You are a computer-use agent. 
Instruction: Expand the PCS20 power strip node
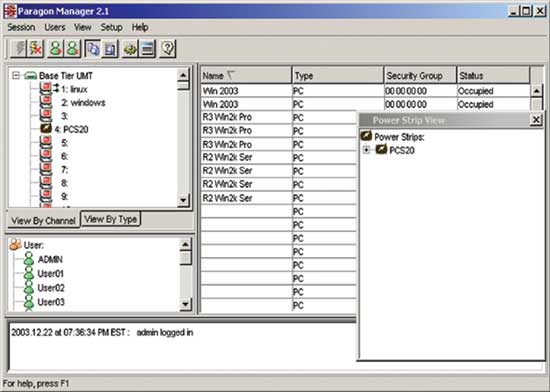pyautogui.click(x=366, y=150)
